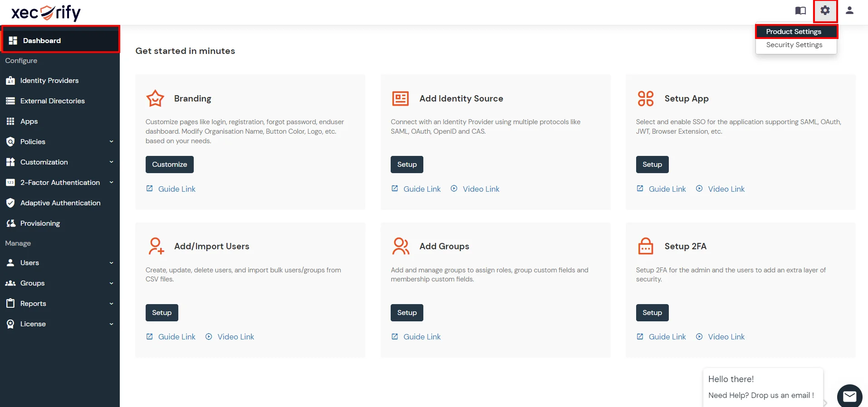The height and width of the screenshot is (407, 868).
Task: Click the Identity Providers sidebar icon
Action: [x=10, y=81]
